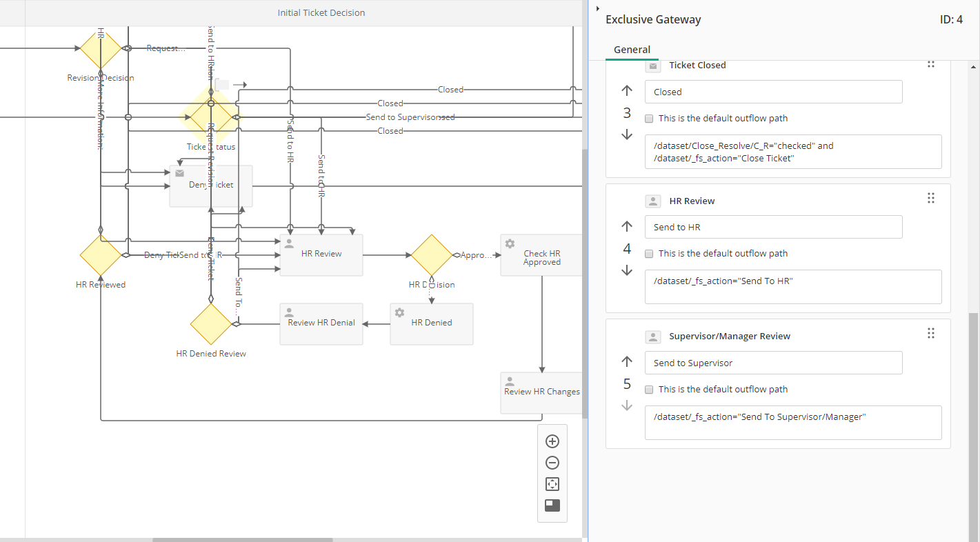Click drag handle of HR Review path

pos(930,199)
